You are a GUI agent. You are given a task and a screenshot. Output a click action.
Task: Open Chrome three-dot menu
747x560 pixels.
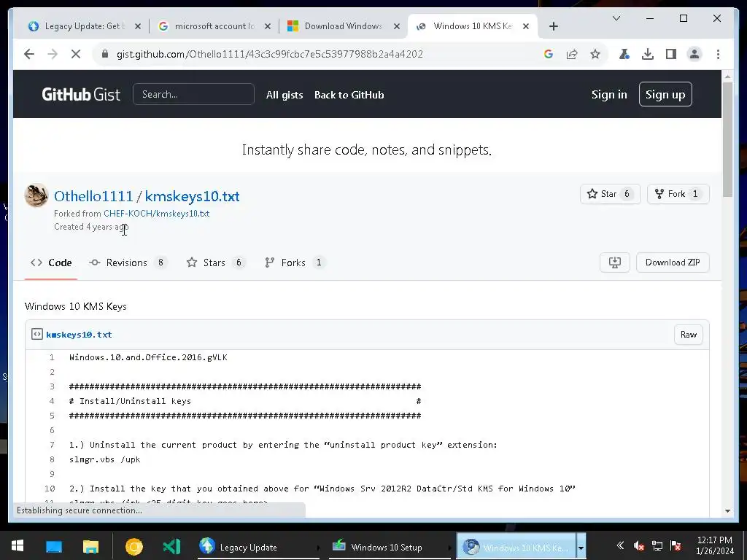coord(718,54)
